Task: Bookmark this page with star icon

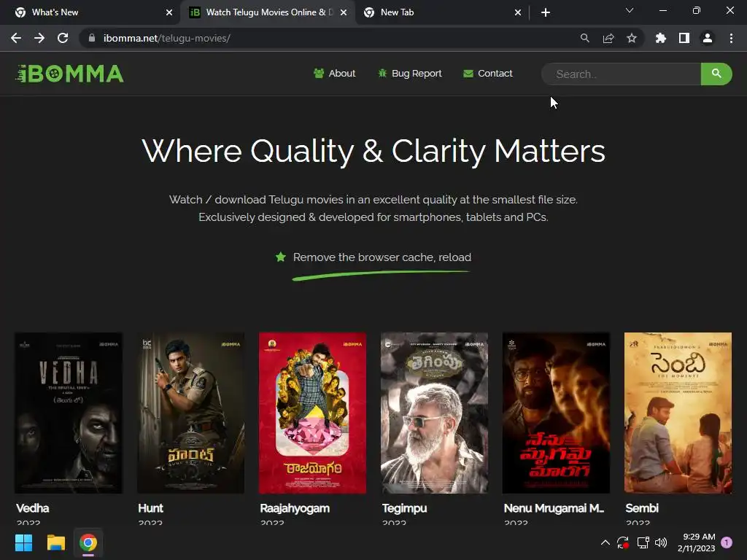Action: click(x=632, y=38)
